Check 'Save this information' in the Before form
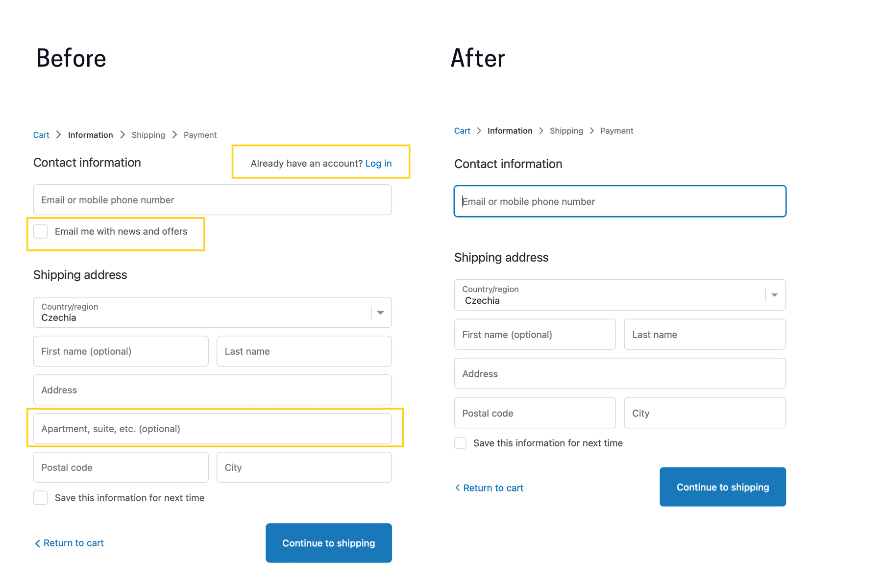Viewport: 882px width, 588px height. tap(41, 498)
